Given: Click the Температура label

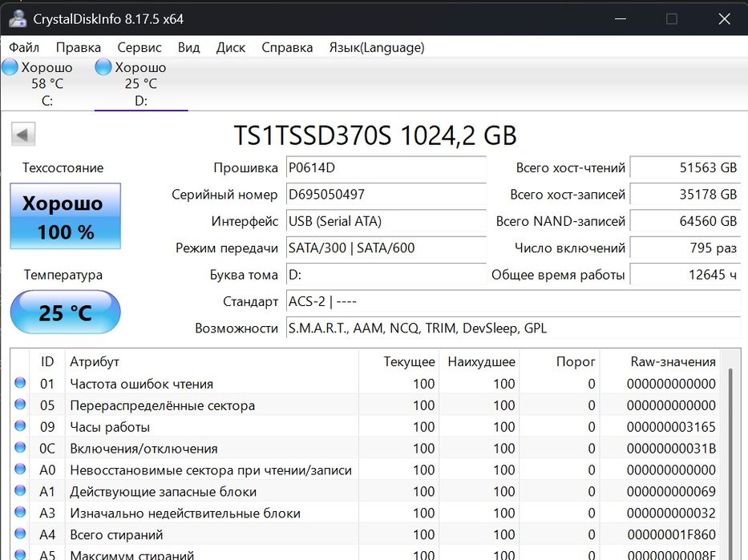Looking at the screenshot, I should pos(63,275).
